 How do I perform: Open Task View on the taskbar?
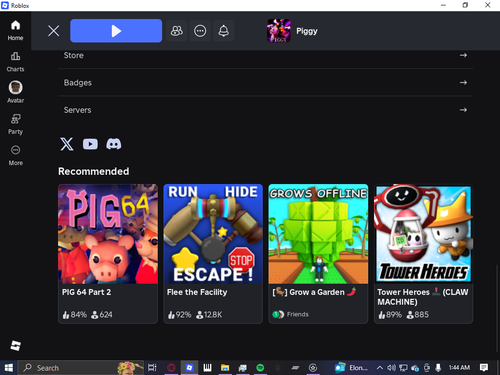[x=152, y=368]
